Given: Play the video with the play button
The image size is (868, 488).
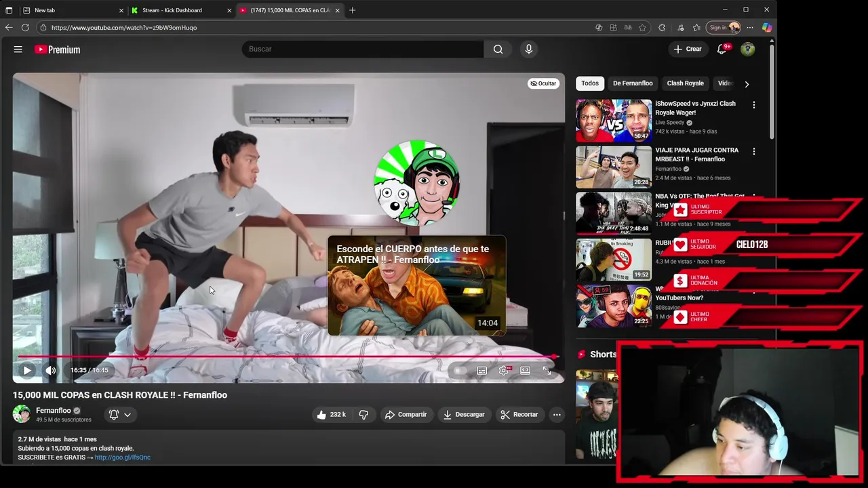Looking at the screenshot, I should 27,370.
